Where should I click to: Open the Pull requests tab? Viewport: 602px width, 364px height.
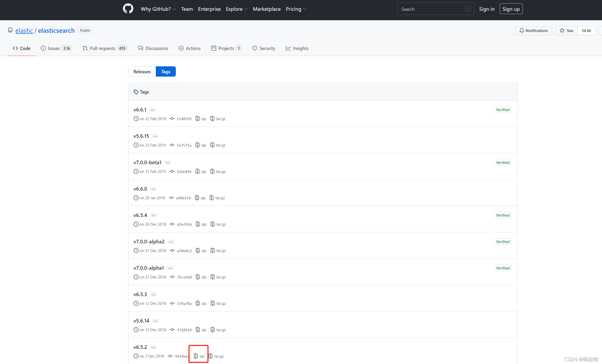point(105,48)
